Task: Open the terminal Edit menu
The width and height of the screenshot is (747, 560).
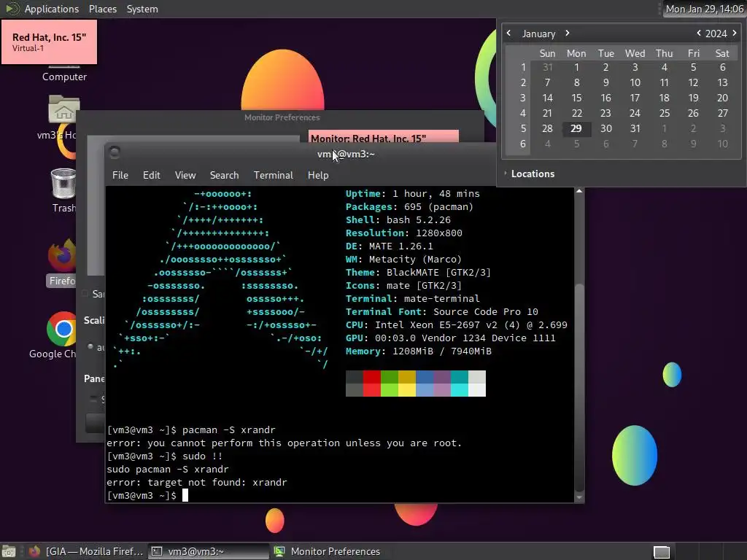Action: [151, 175]
